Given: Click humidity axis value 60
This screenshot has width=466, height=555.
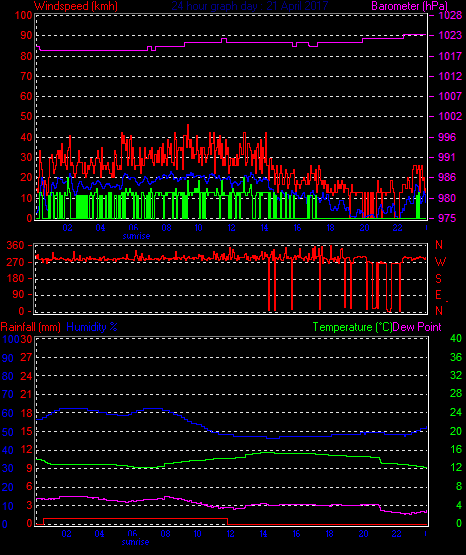Looking at the screenshot, I should [8, 413].
